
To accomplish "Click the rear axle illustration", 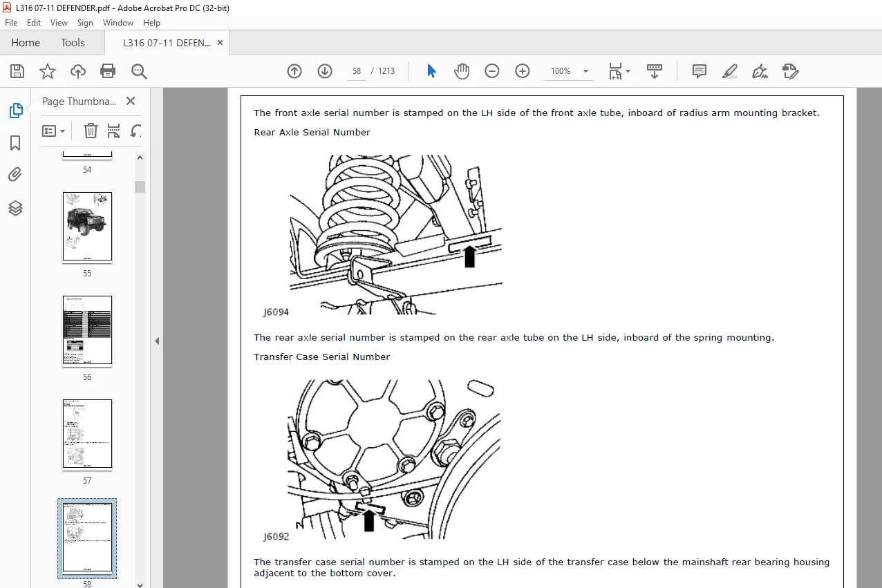I will (396, 234).
